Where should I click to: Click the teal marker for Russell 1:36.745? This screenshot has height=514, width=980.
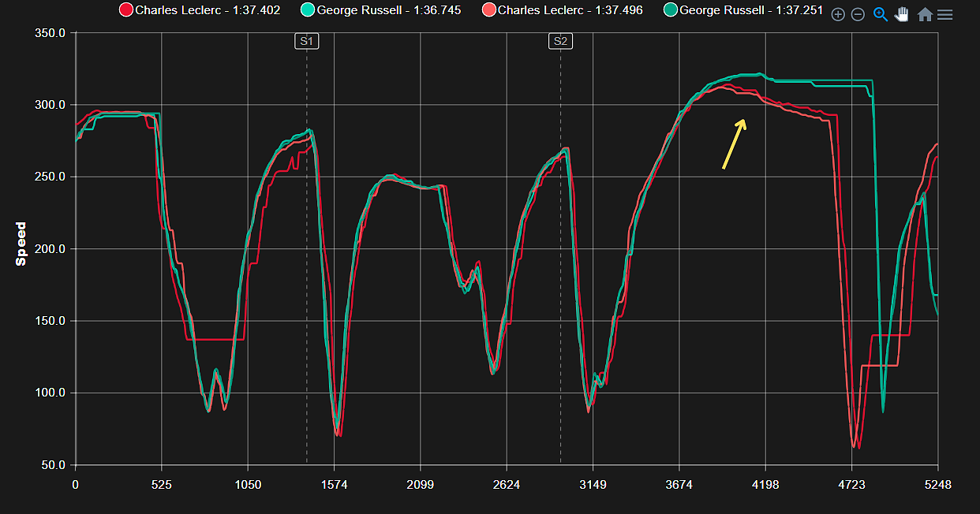(307, 10)
